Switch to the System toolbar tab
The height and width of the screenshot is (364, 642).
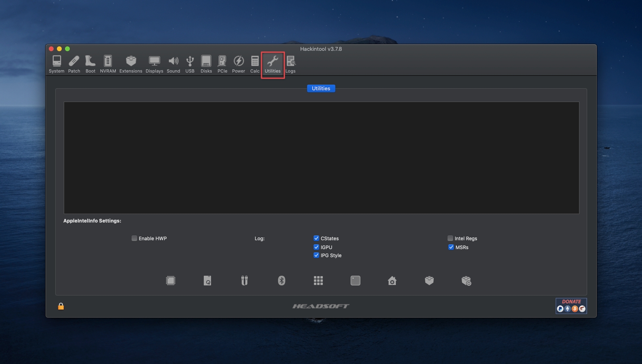pyautogui.click(x=56, y=64)
